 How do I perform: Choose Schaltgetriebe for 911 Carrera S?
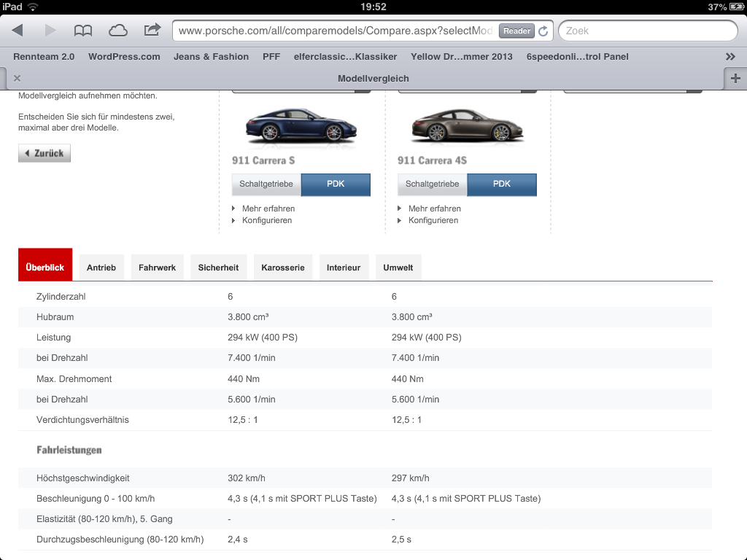click(x=266, y=184)
